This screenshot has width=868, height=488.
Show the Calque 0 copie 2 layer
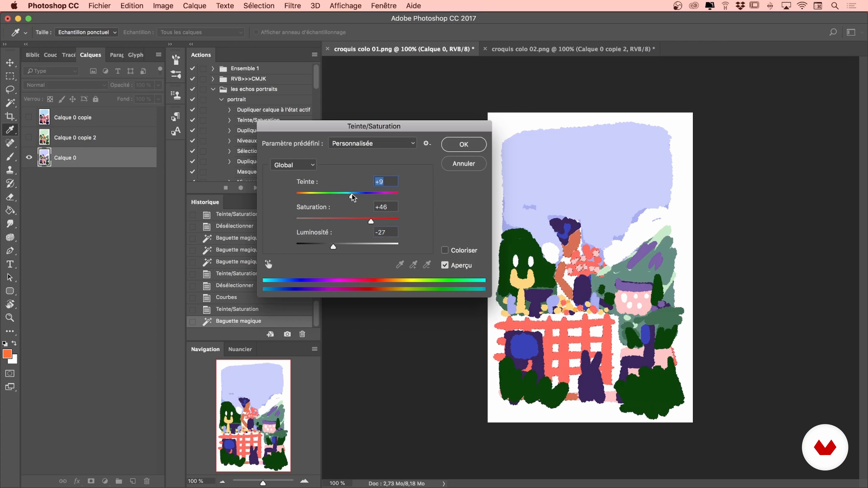click(x=29, y=137)
